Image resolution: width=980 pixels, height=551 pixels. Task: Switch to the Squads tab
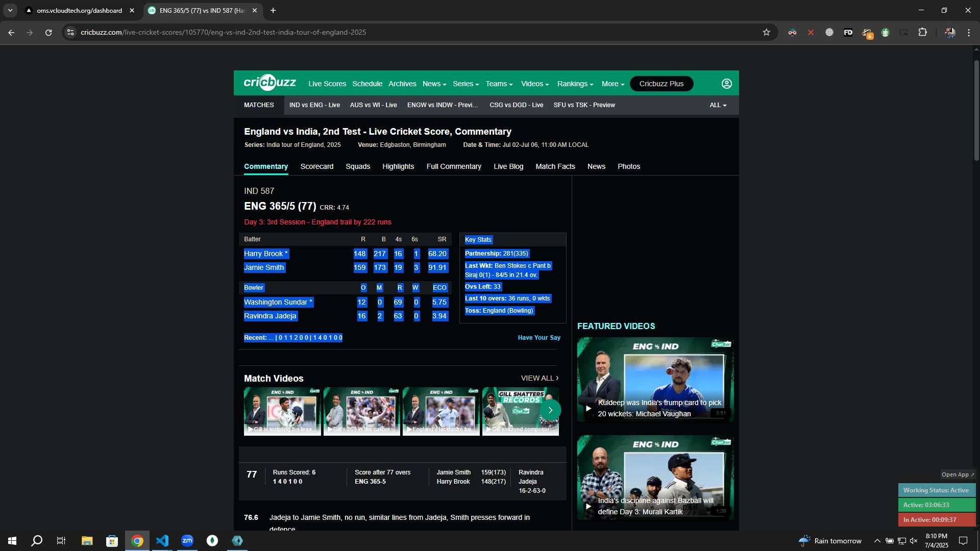[358, 166]
